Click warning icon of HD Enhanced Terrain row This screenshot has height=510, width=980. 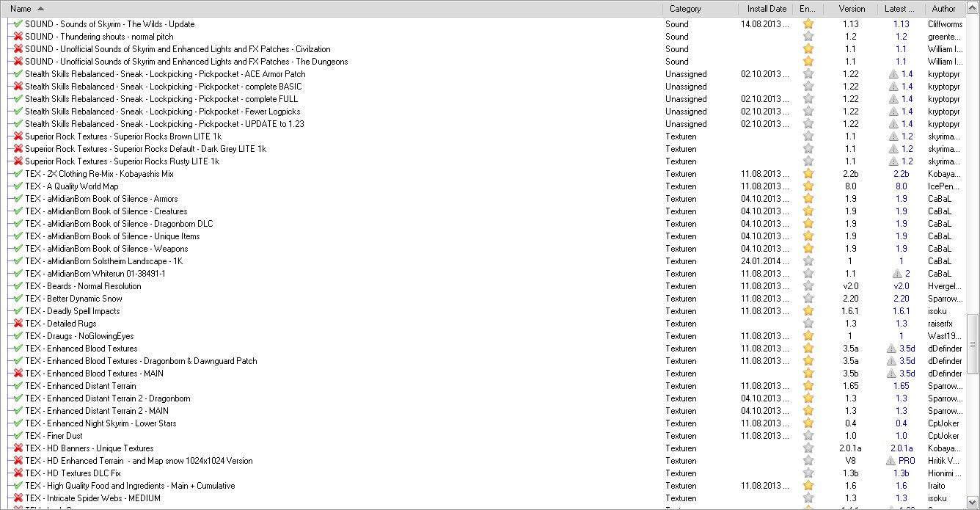(x=891, y=461)
